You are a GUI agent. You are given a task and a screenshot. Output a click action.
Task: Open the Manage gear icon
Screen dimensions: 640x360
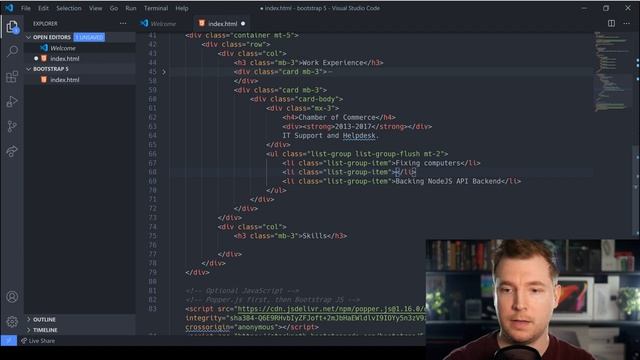(x=12, y=322)
